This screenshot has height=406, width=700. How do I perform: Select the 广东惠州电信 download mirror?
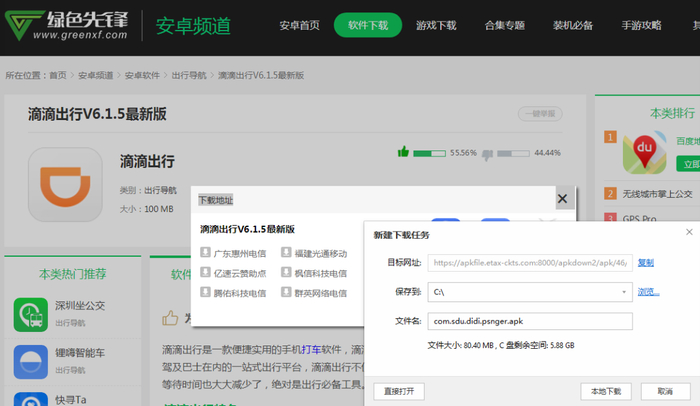239,253
